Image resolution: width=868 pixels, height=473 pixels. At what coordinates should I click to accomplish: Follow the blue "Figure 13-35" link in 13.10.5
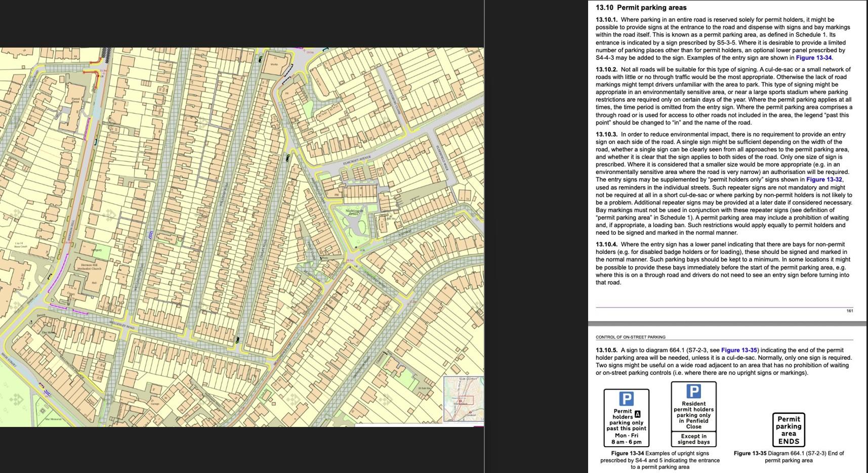[739, 350]
